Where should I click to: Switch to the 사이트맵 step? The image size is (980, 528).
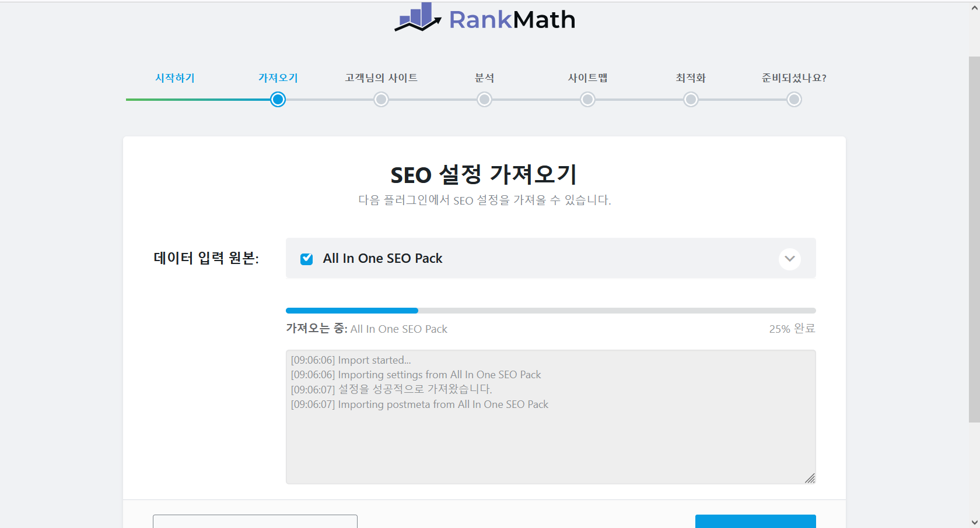point(588,78)
